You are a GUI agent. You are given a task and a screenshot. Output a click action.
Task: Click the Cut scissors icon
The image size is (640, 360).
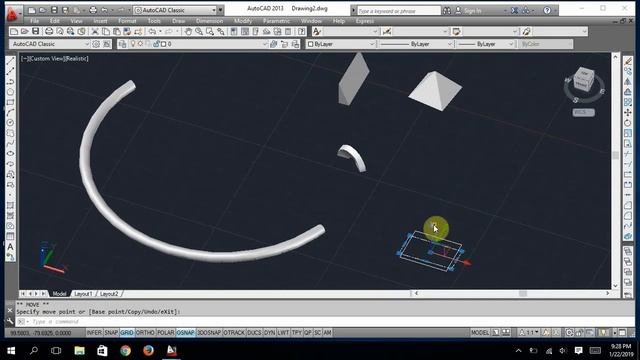click(95, 31)
